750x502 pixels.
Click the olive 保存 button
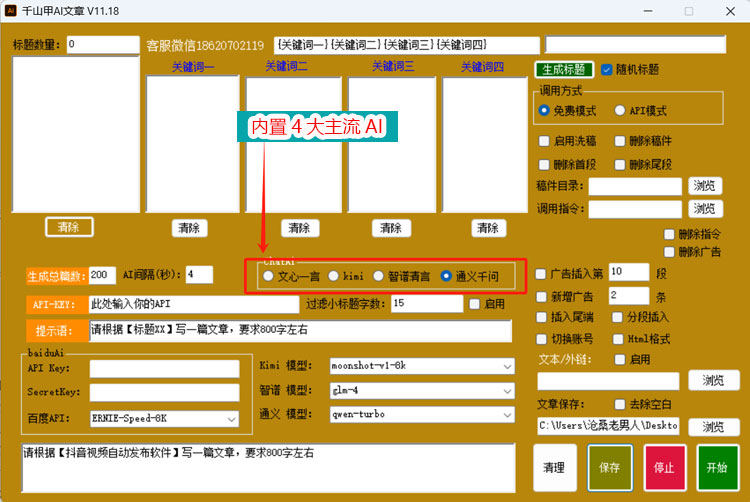(x=610, y=467)
